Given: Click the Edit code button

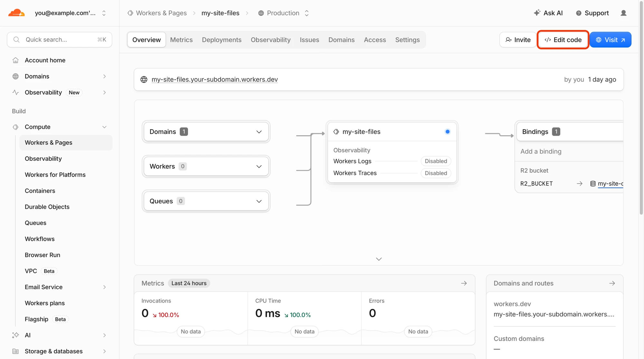Looking at the screenshot, I should tap(563, 40).
